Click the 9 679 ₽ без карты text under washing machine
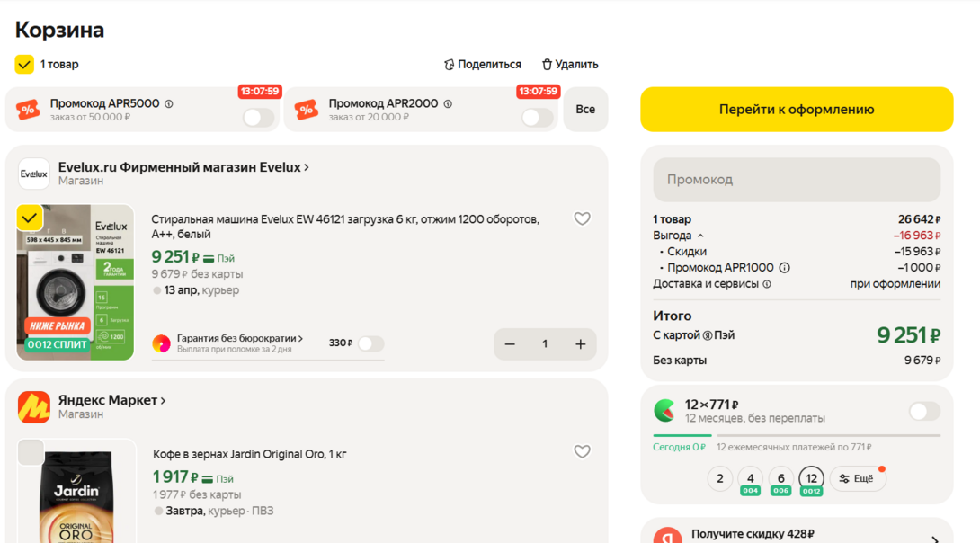 click(197, 273)
